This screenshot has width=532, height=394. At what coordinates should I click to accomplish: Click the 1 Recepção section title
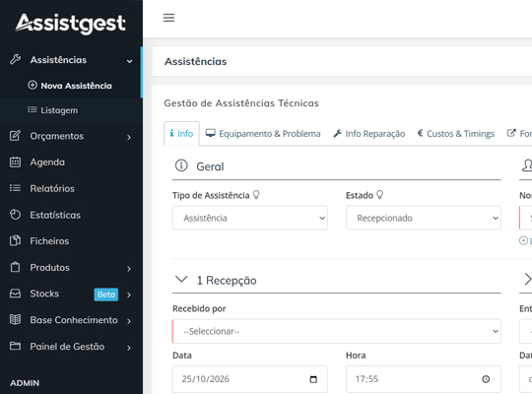pos(227,281)
